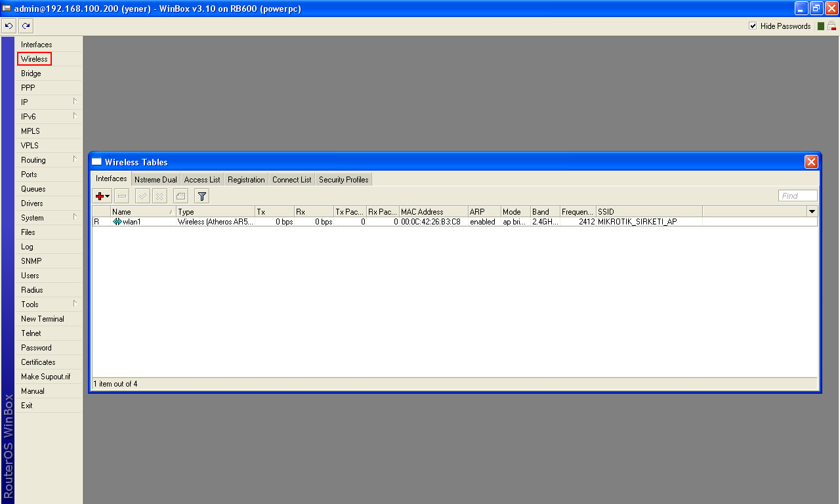
Task: Open the PPP menu item
Action: [49, 88]
